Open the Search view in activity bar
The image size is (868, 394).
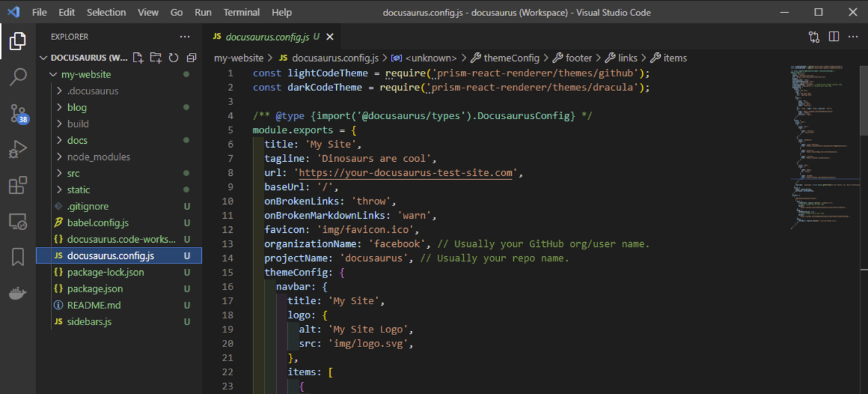tap(18, 77)
